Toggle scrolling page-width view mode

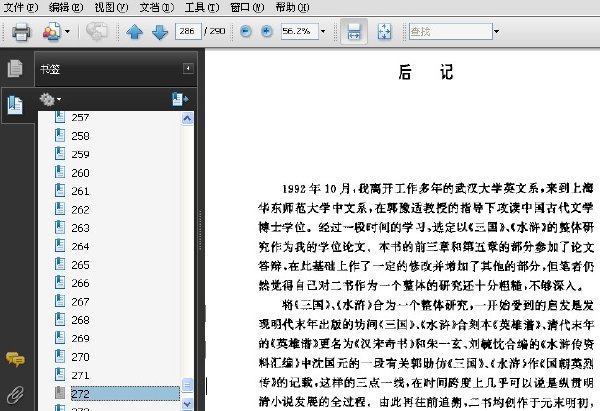(354, 31)
